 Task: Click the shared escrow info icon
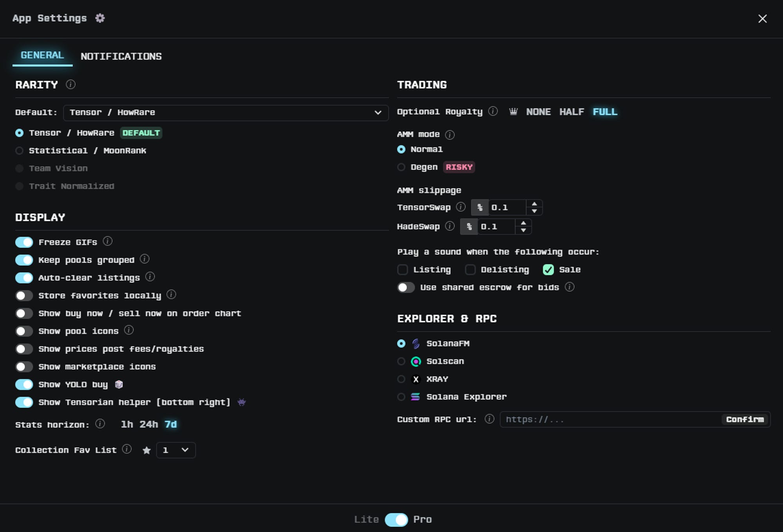click(570, 287)
